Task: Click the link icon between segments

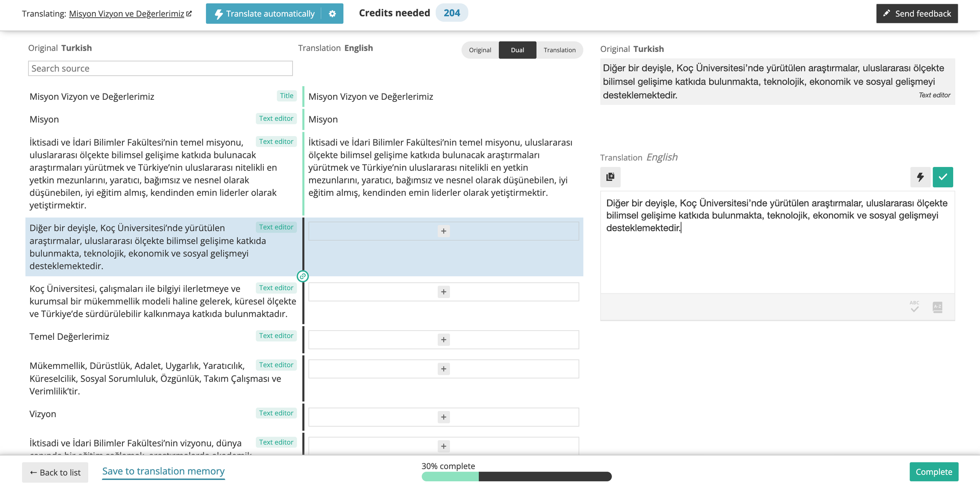Action: 303,276
